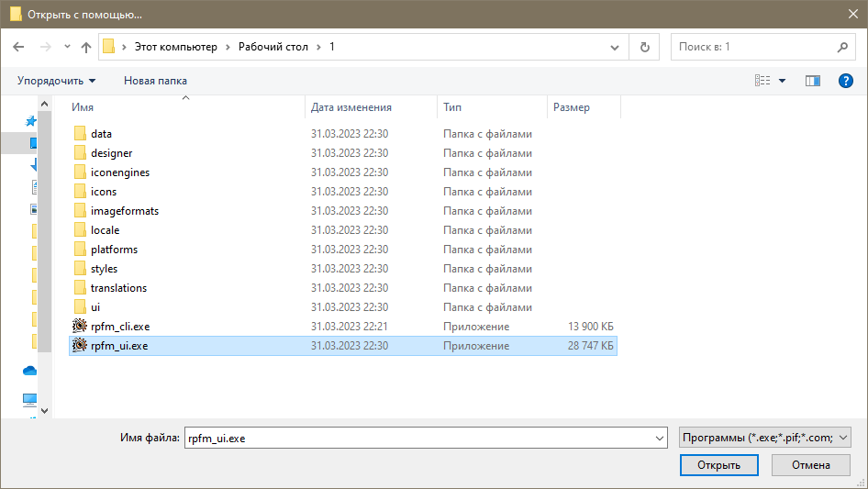Go up one folder level

86,47
